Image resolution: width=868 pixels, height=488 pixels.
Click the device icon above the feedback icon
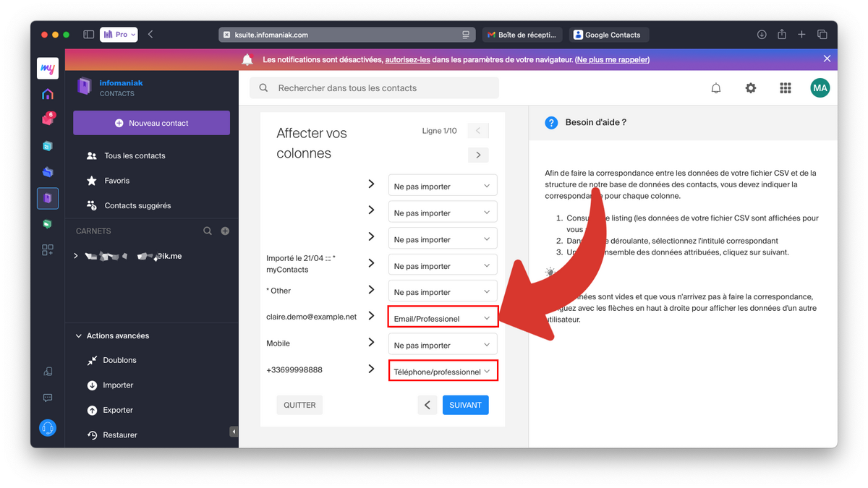[48, 372]
